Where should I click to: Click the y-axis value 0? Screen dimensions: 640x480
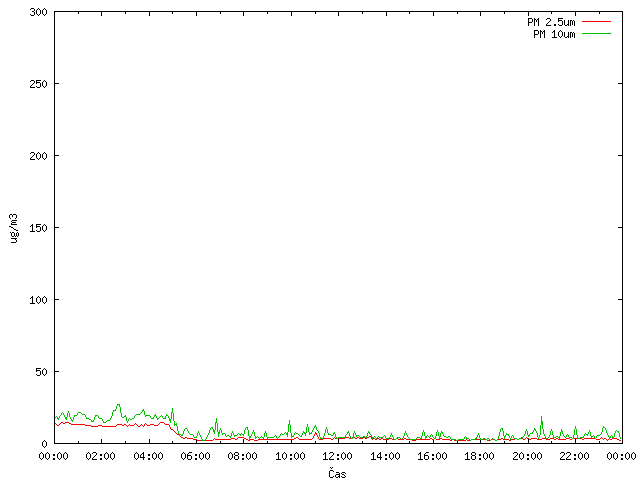pos(44,444)
